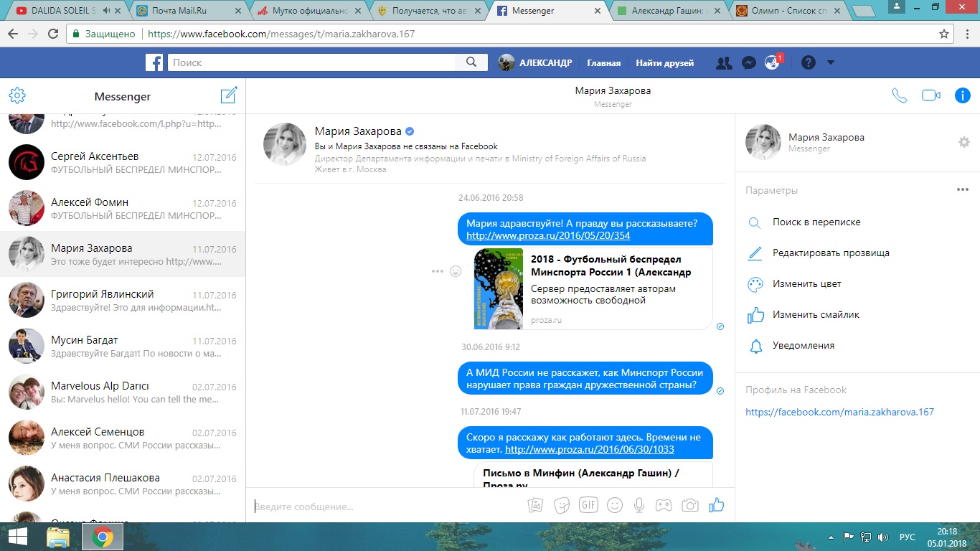Open conversation with Анастасия Плешакова
This screenshot has width=980, height=551.
click(x=123, y=484)
